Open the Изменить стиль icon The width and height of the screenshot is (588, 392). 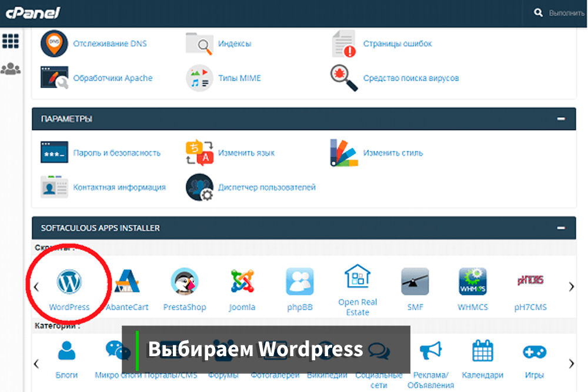click(344, 153)
